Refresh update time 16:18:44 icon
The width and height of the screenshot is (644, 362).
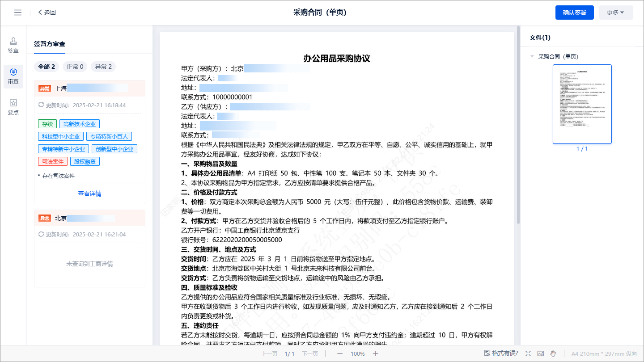click(41, 105)
